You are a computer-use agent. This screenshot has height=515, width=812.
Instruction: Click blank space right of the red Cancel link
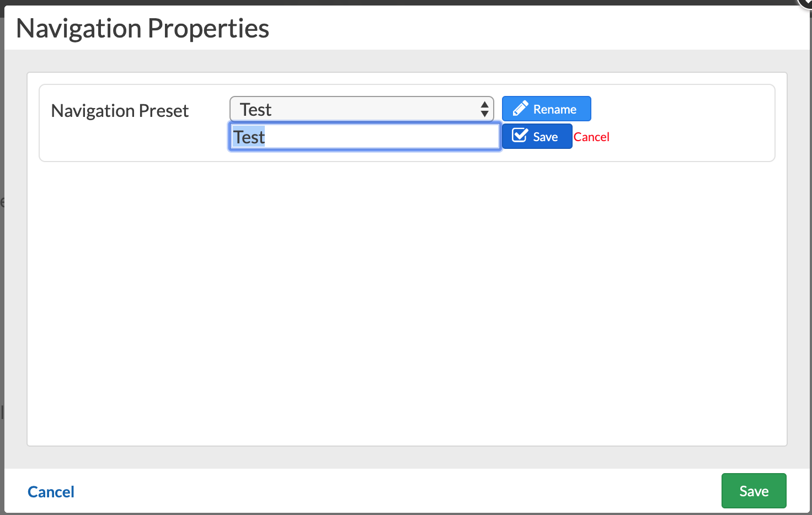click(x=690, y=137)
